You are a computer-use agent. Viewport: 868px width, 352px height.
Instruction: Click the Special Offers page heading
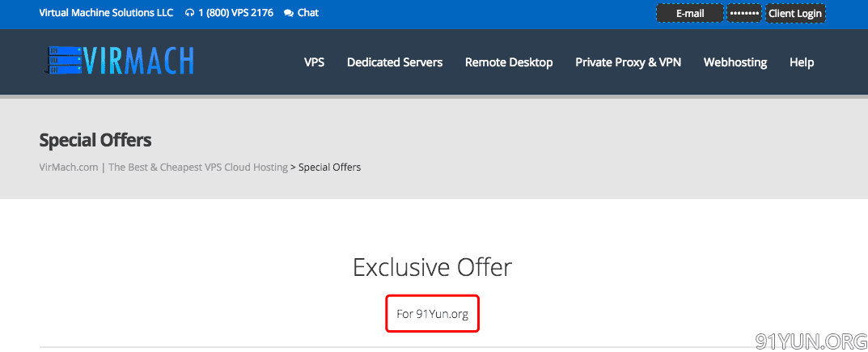95,140
